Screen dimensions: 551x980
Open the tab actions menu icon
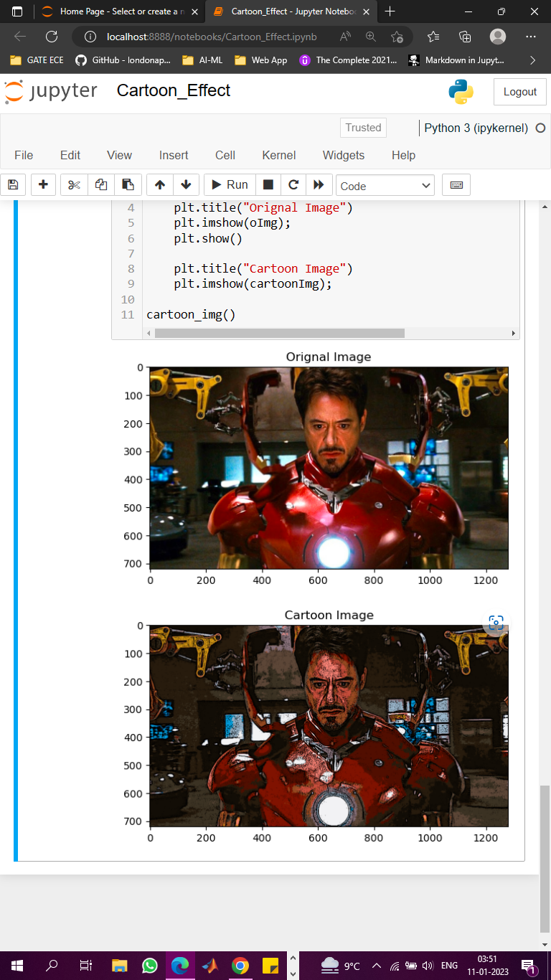point(17,11)
